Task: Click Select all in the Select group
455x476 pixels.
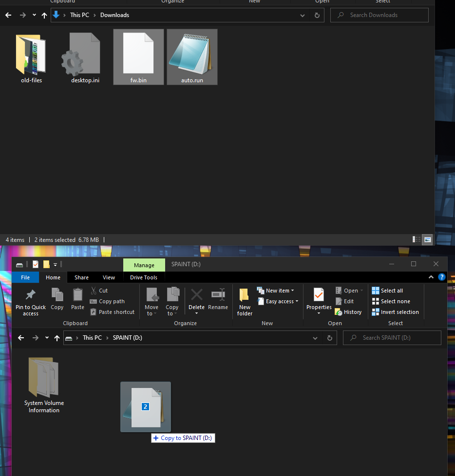Action: click(x=387, y=291)
